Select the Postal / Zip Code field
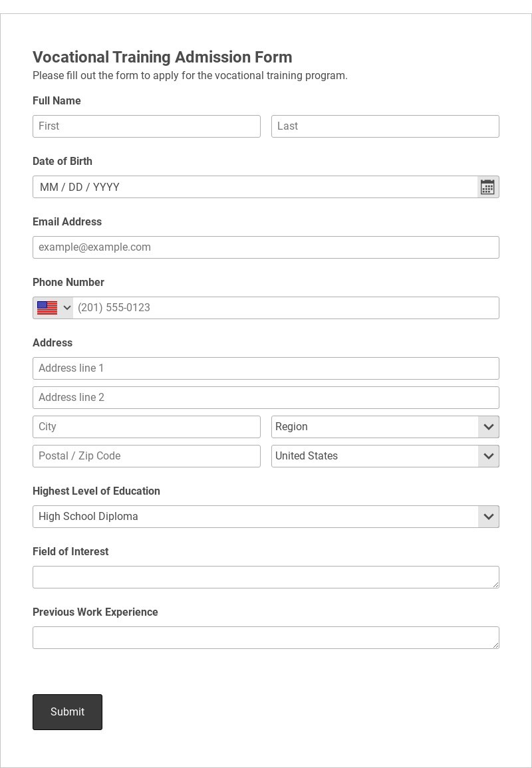 click(146, 456)
